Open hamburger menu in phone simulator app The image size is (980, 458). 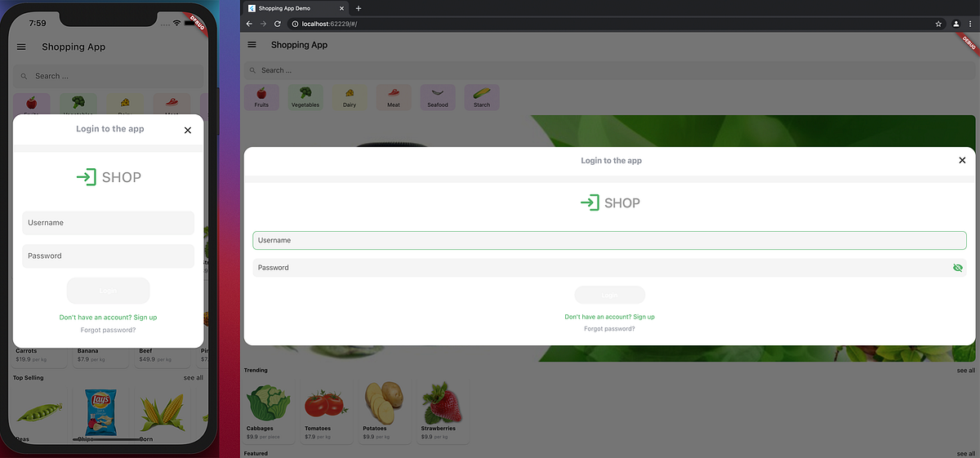tap(21, 47)
